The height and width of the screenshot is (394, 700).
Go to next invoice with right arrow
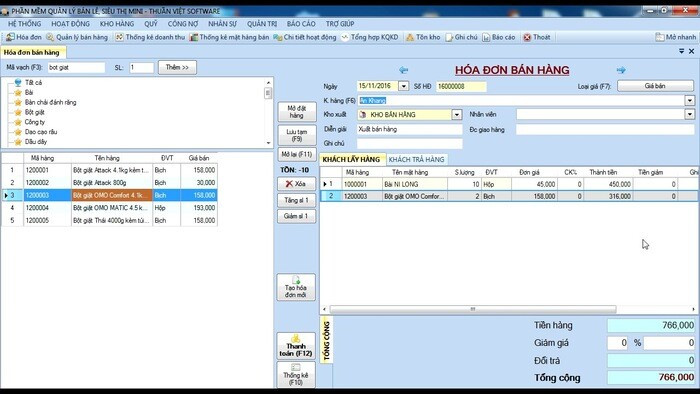[x=621, y=70]
